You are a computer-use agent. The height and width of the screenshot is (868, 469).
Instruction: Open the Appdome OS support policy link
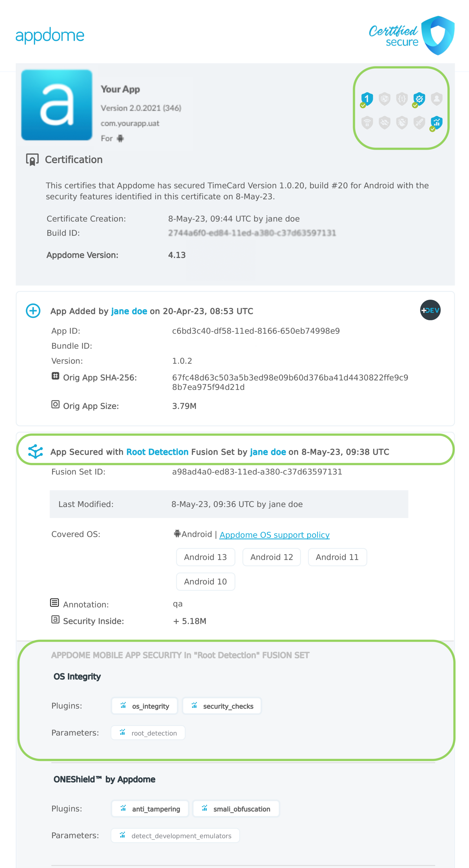tap(274, 535)
